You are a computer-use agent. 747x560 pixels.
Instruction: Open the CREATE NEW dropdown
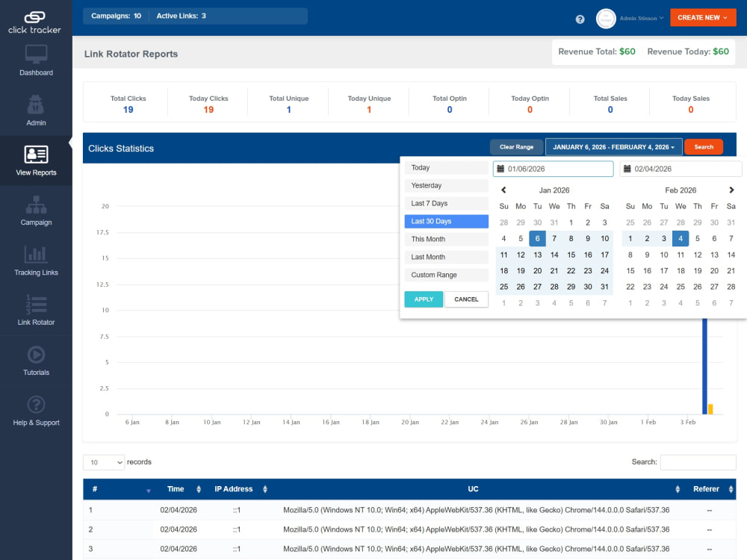tap(703, 18)
